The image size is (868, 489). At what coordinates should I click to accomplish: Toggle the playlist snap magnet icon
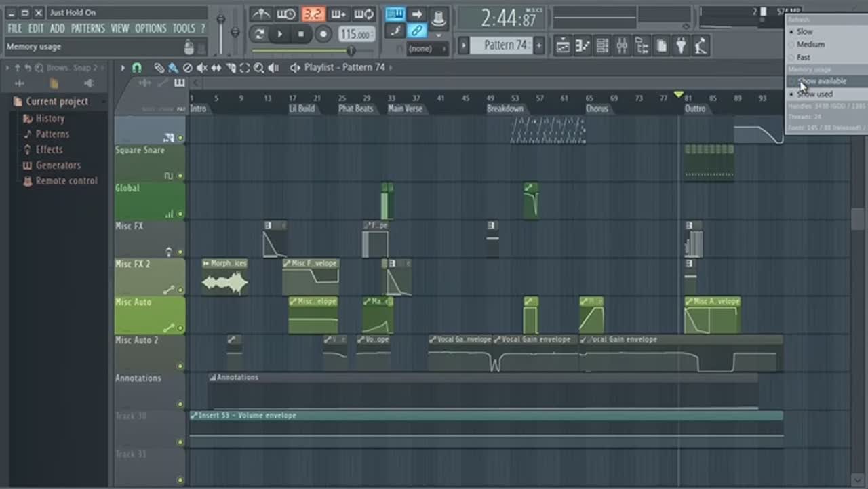(x=136, y=68)
